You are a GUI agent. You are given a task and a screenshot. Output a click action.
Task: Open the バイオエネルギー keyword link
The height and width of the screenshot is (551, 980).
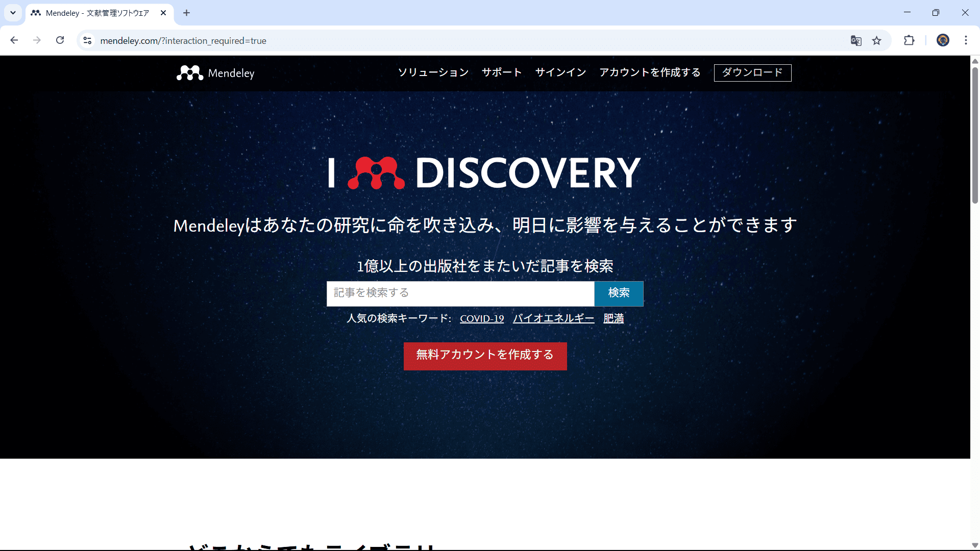[x=553, y=318]
